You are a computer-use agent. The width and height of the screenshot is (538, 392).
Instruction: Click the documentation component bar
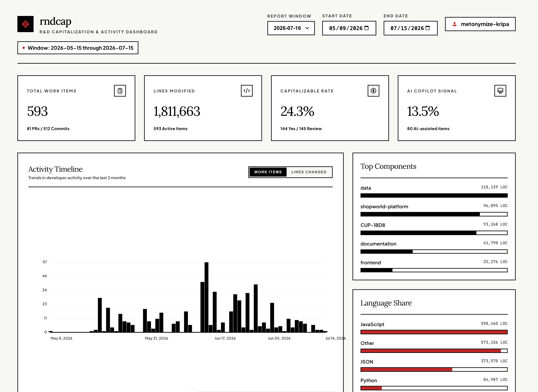pyautogui.click(x=434, y=251)
